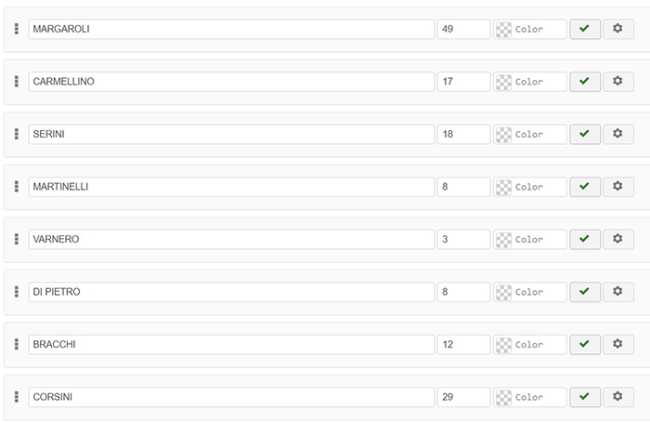Click the drag handle next to VARNERO
This screenshot has width=650, height=423.
coord(17,239)
